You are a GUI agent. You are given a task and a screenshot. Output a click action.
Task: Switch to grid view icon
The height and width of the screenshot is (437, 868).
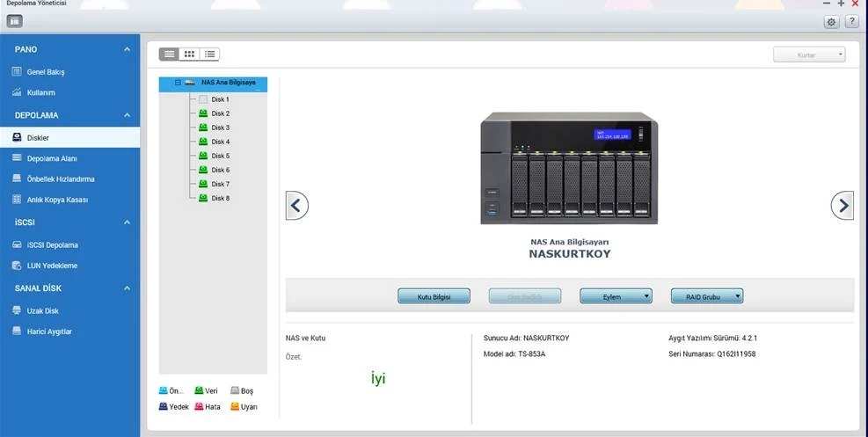189,55
